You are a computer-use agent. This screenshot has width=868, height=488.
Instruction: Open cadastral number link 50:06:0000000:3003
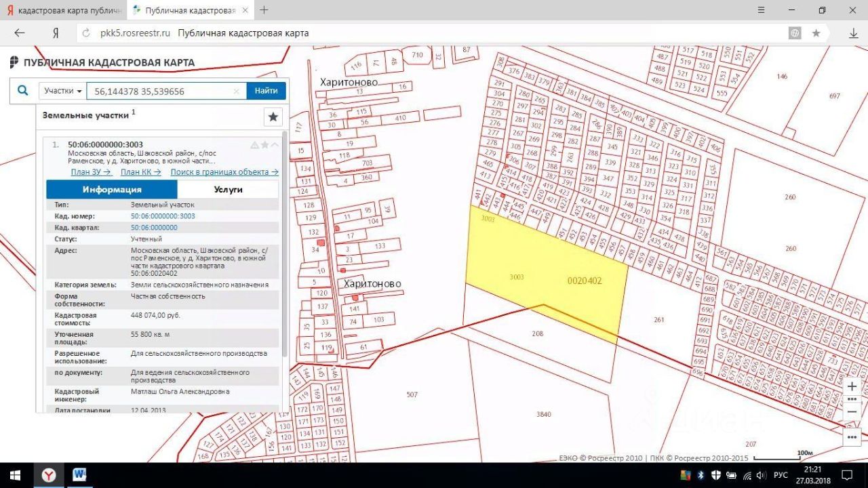[163, 216]
